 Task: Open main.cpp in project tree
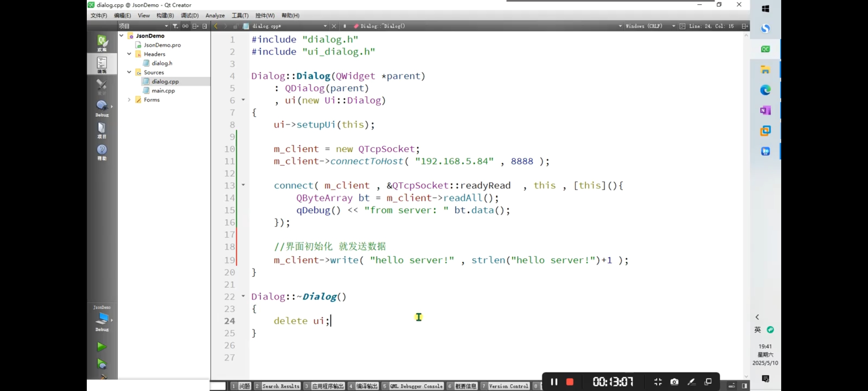pyautogui.click(x=163, y=91)
